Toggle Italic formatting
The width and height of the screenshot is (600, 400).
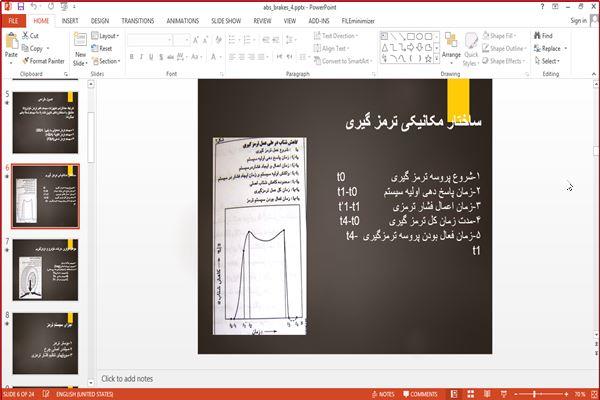pos(141,57)
